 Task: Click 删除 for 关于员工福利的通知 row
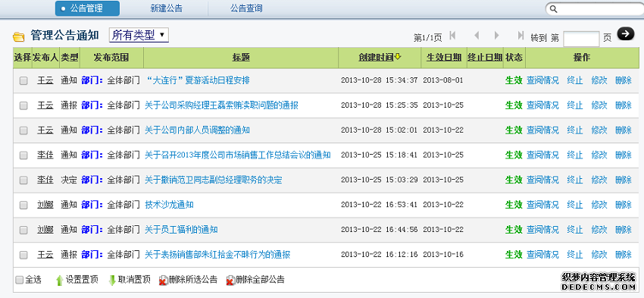tap(624, 229)
